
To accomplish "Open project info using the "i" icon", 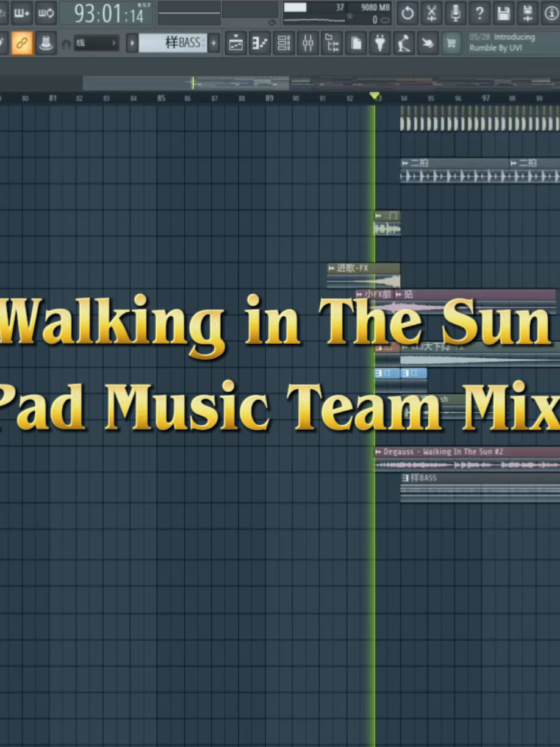I will [550, 13].
